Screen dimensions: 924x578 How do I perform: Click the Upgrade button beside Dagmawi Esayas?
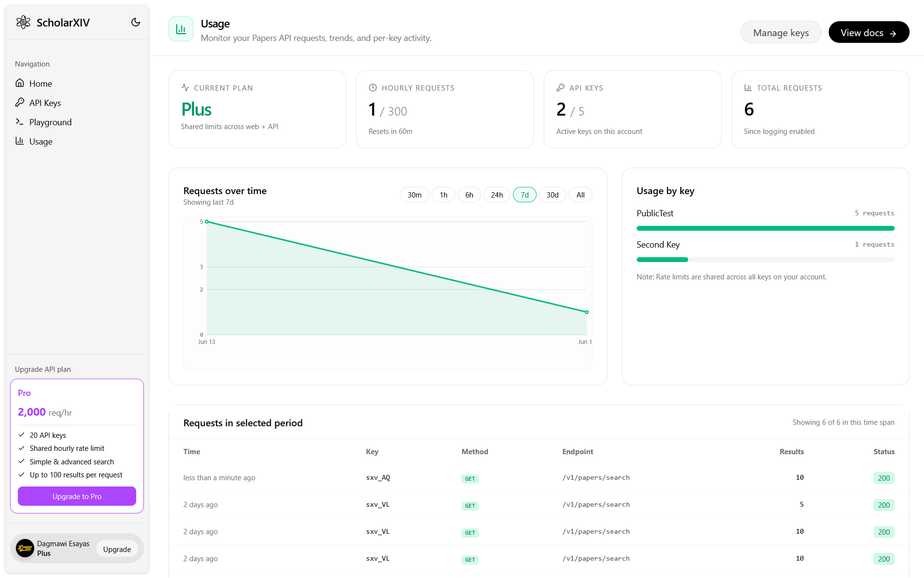[x=117, y=549]
